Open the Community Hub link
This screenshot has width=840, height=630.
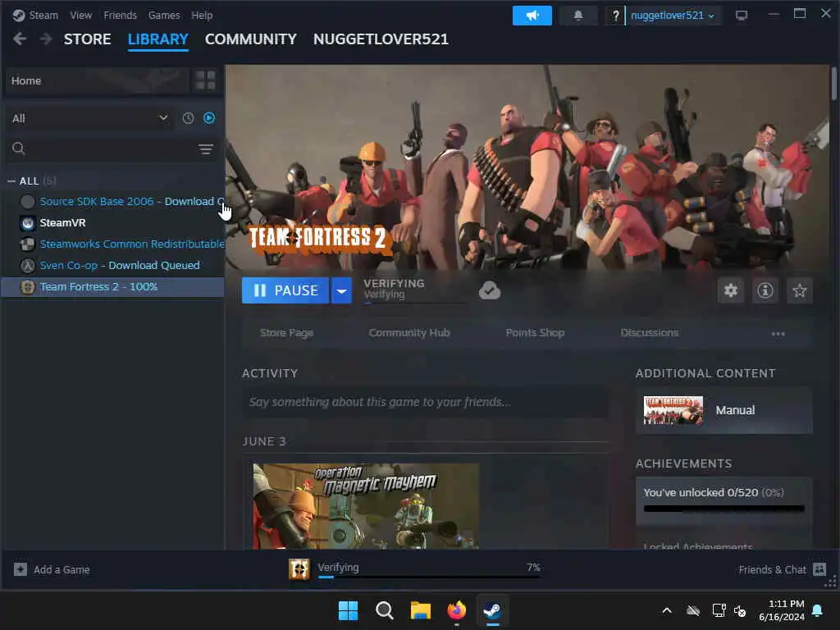click(x=409, y=333)
